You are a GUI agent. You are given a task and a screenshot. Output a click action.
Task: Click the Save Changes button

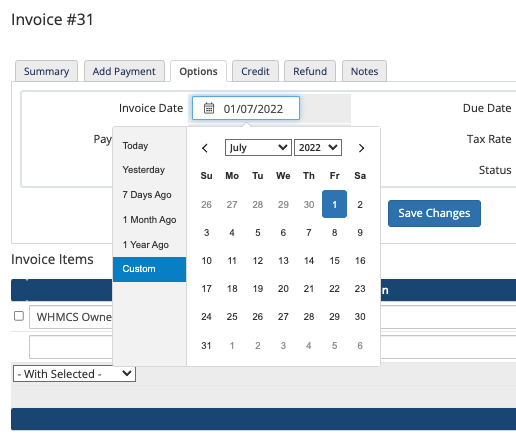click(434, 213)
